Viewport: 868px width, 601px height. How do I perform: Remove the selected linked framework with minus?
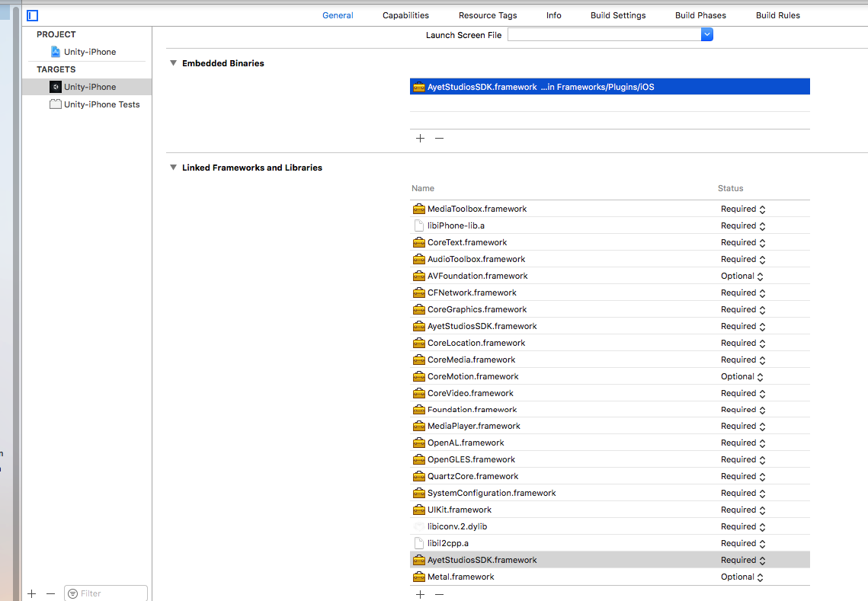click(439, 594)
